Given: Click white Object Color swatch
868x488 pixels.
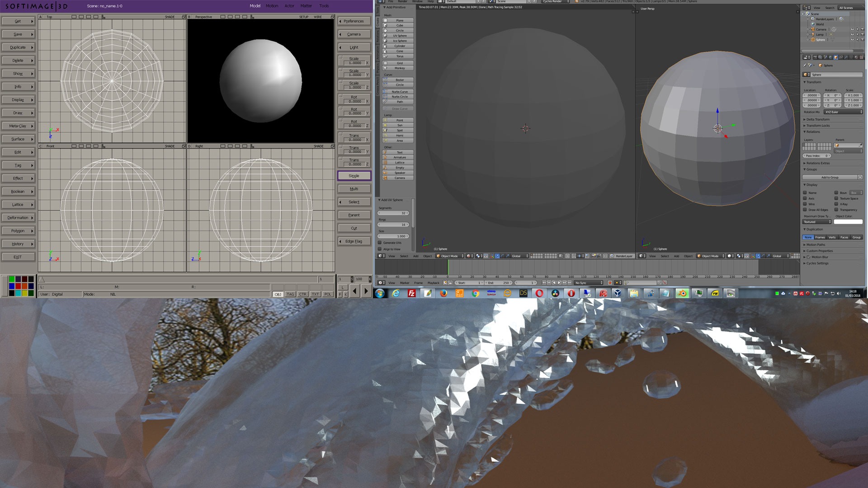Looking at the screenshot, I should (848, 222).
